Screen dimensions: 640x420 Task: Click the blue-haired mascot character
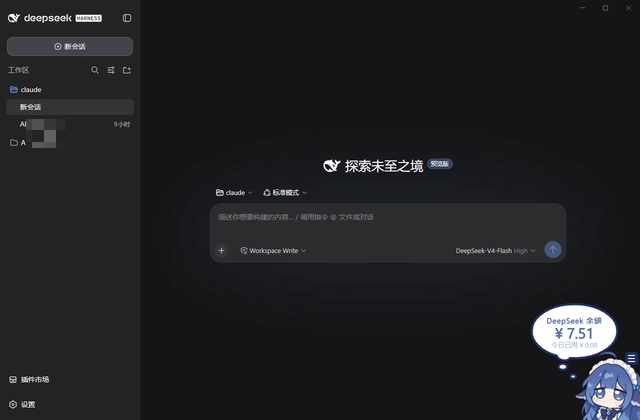click(608, 390)
